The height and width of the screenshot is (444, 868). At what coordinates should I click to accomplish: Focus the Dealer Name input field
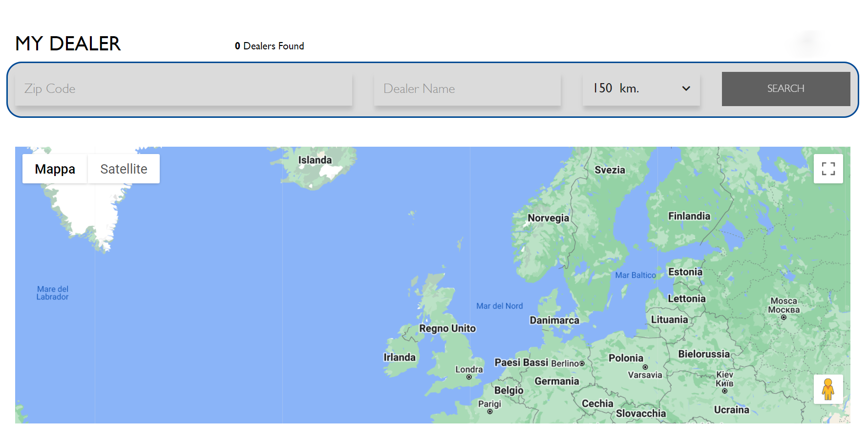(x=467, y=89)
